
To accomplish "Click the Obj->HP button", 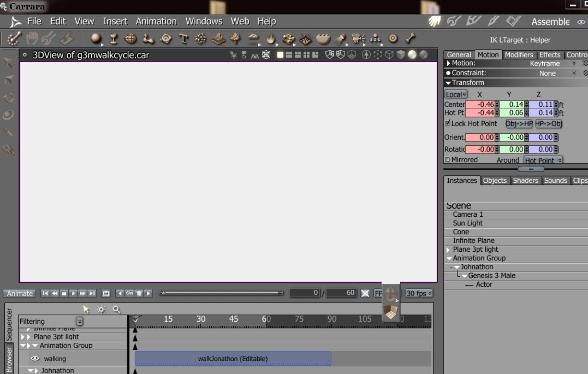I will click(x=519, y=124).
